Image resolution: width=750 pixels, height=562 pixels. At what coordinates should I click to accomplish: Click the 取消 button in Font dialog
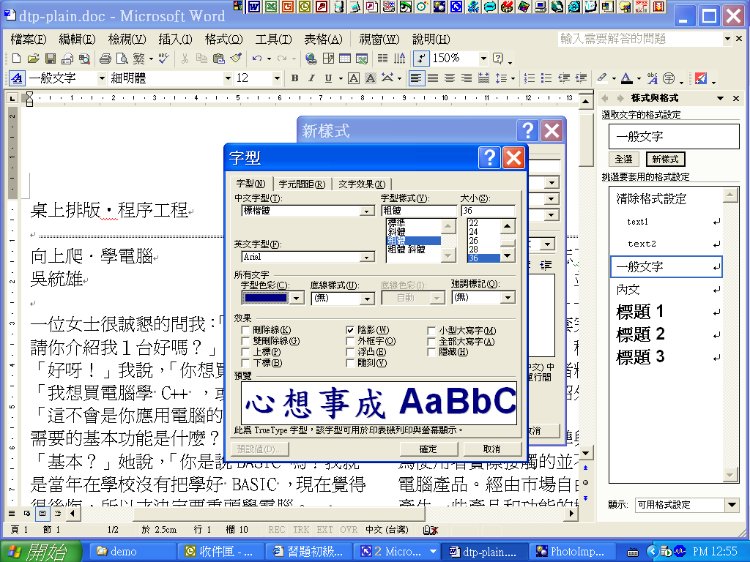[x=491, y=449]
